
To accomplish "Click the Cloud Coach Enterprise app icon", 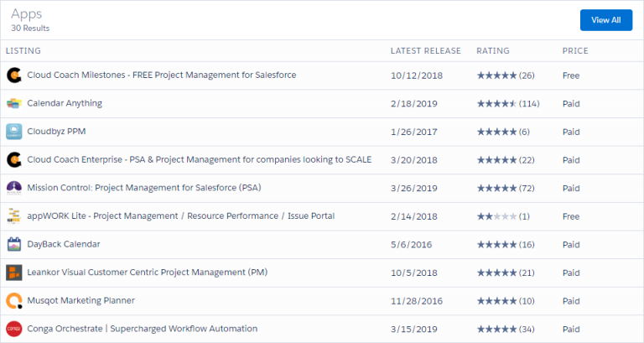I will point(14,160).
